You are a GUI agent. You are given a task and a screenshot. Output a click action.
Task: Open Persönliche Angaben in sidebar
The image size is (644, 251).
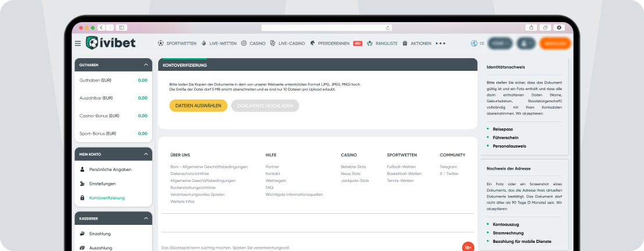110,169
